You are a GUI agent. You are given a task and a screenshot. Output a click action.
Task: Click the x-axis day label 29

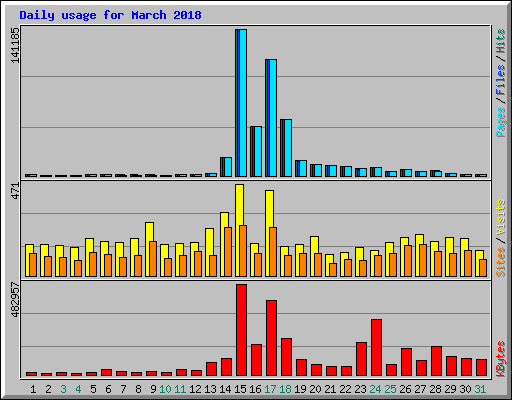point(450,389)
